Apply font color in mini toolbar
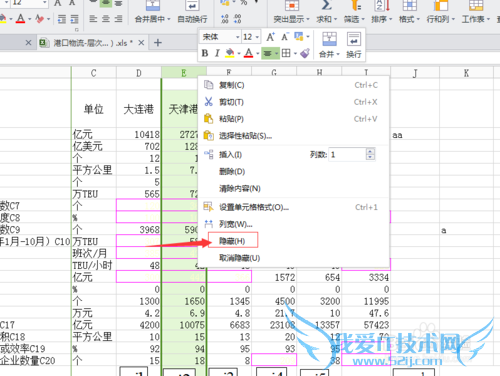 [248, 53]
